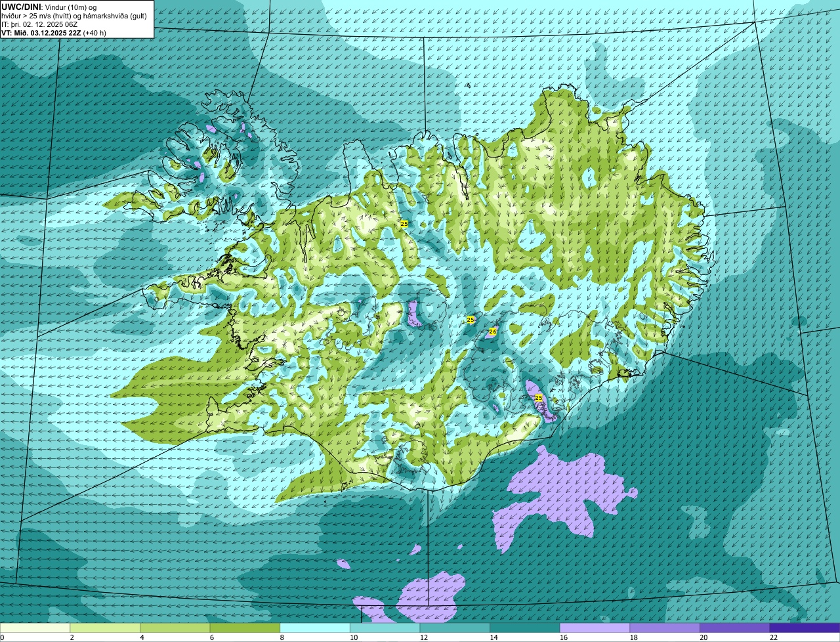Click the 'UWC/DINI: Vindur (10m) og' title line
The height and width of the screenshot is (642, 840).
click(49, 7)
